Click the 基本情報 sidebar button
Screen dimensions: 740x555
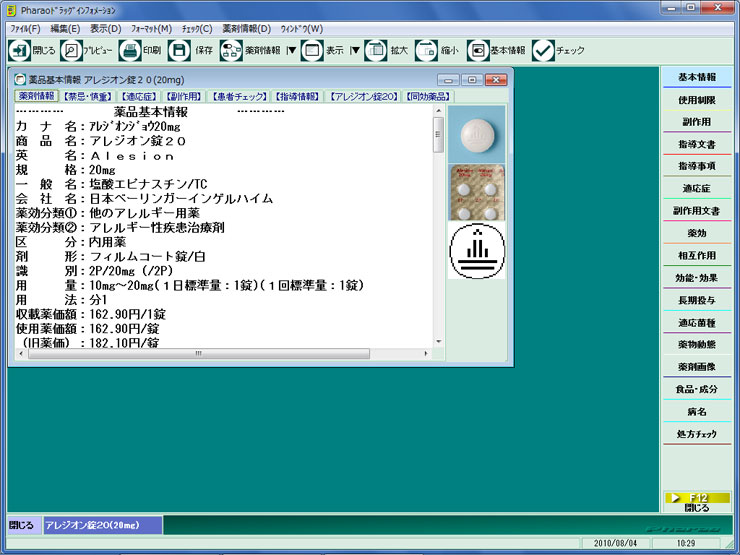697,77
